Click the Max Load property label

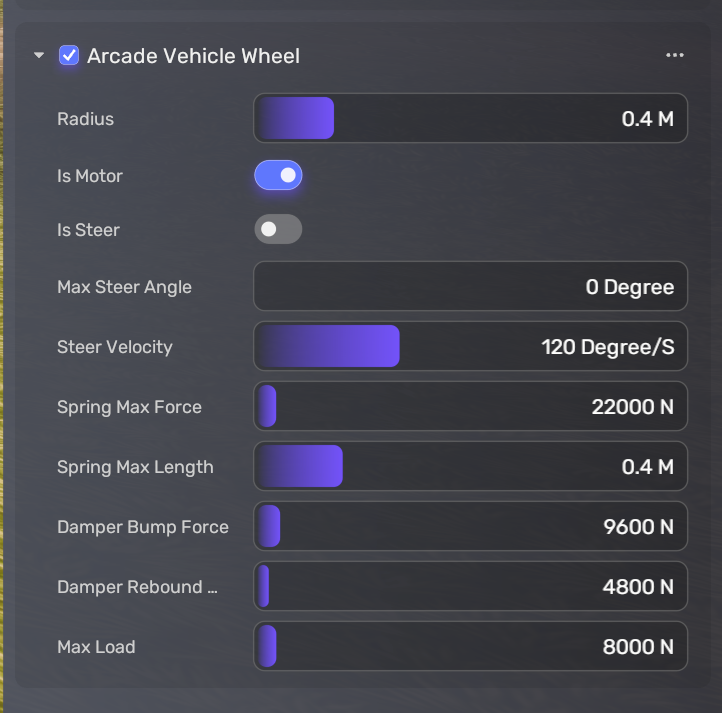96,647
